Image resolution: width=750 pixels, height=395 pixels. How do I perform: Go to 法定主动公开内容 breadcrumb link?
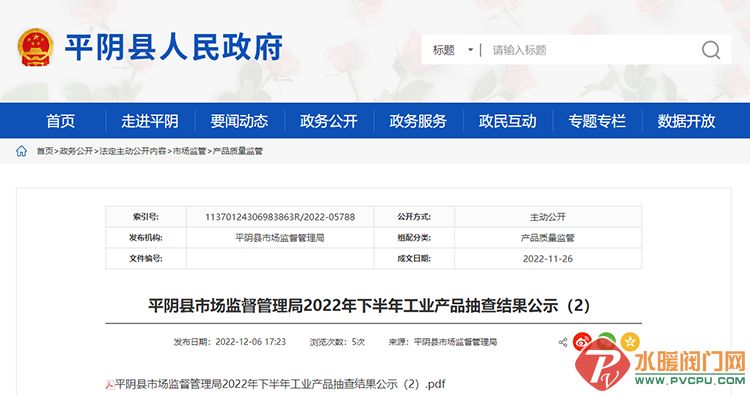pos(132,151)
